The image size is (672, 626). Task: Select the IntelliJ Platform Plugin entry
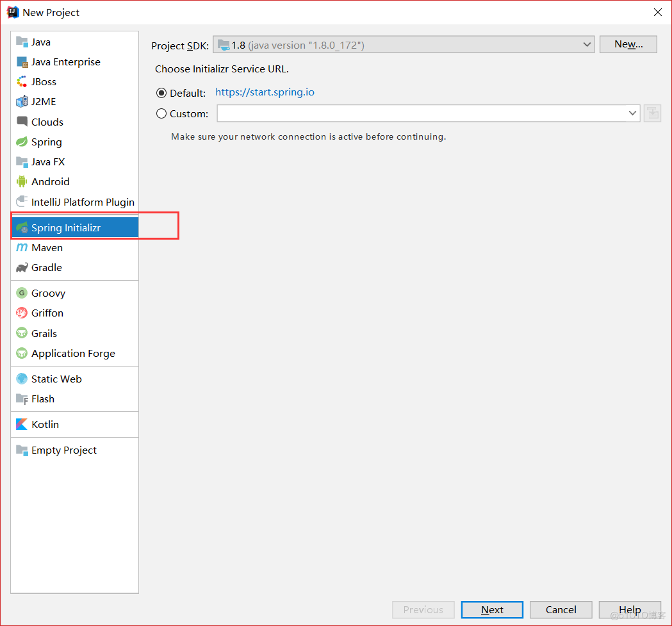click(x=74, y=202)
